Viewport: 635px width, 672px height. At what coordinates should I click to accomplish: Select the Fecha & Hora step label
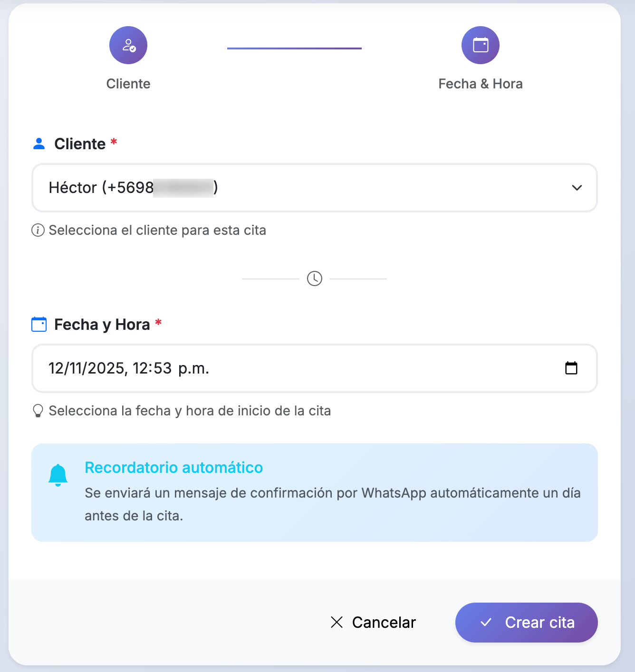480,84
